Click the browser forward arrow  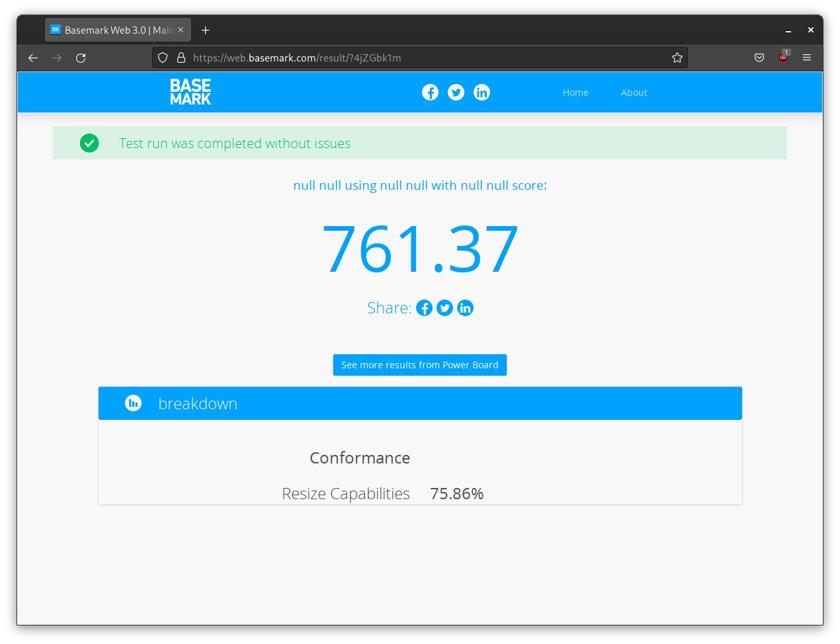coord(57,58)
